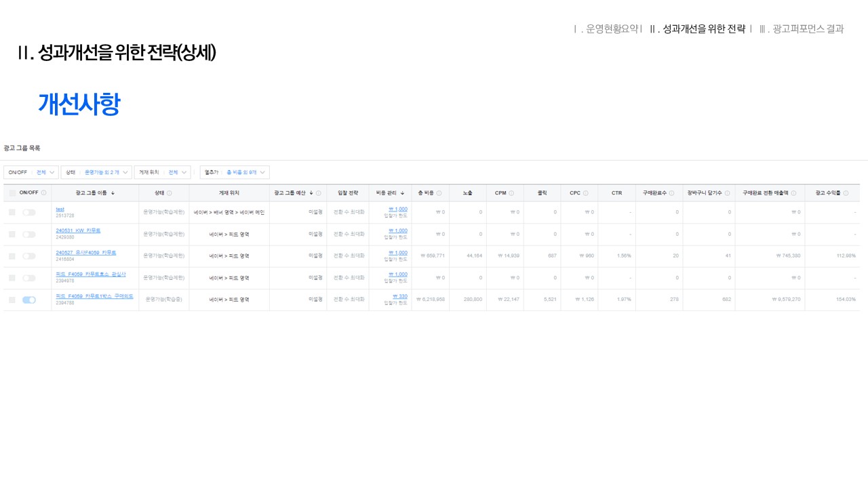Turn off the 피드_F4059_카무트1박스_구매의도 toggle

[x=28, y=300]
